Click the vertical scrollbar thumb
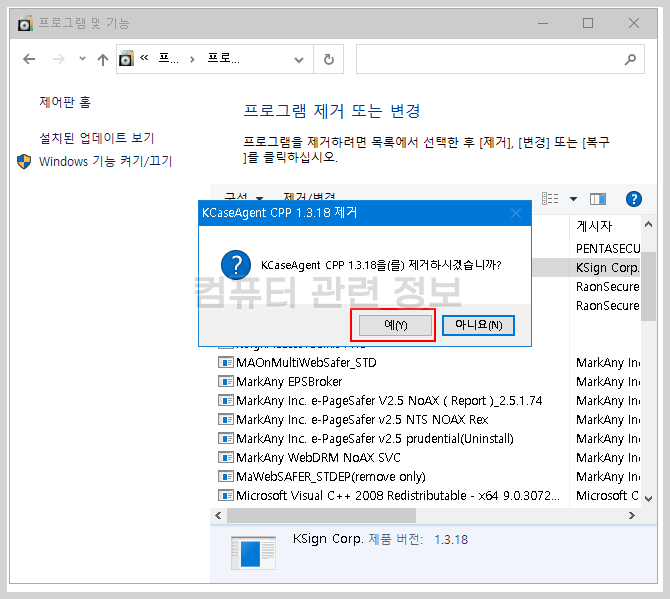 648,286
